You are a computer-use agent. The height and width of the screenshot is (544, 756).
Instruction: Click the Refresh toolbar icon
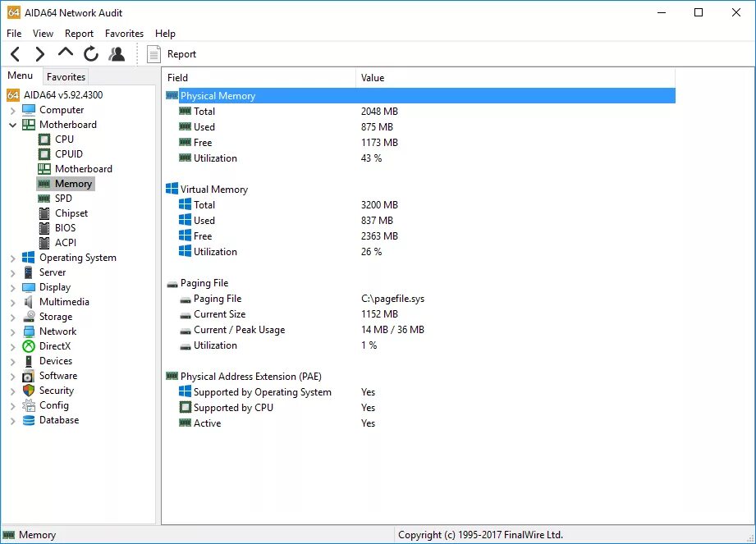(90, 54)
